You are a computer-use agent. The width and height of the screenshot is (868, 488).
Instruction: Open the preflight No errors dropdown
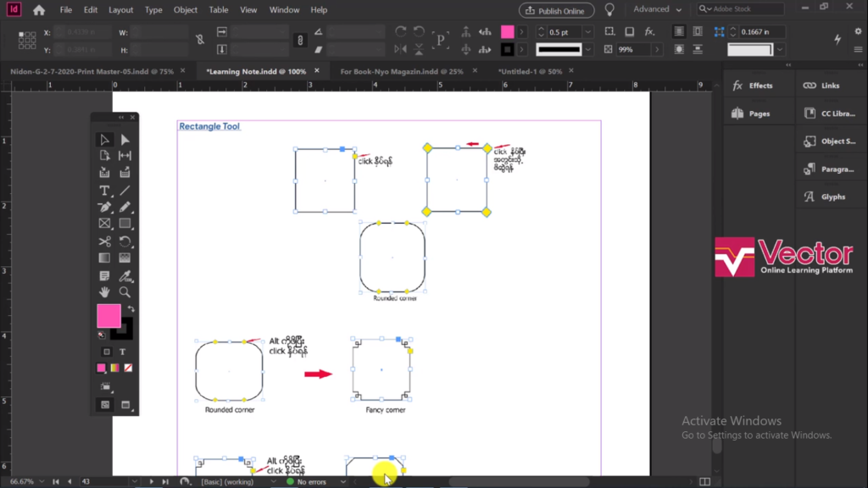tap(343, 482)
